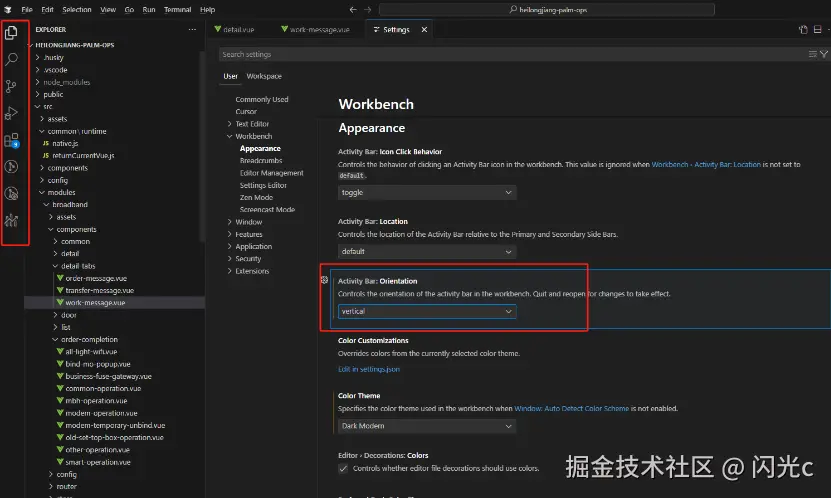
Task: Open Activity Bar Orientation vertical dropdown
Action: tap(427, 311)
